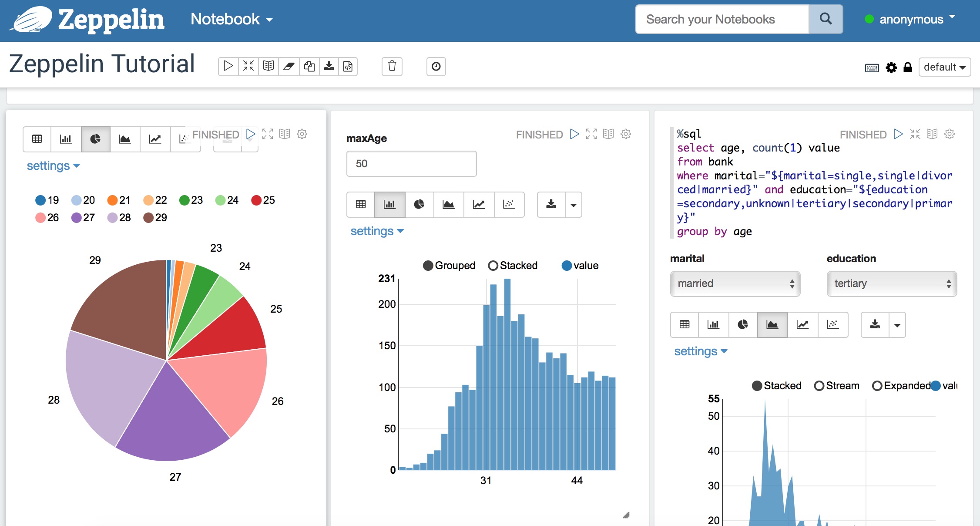The height and width of the screenshot is (526, 980).
Task: Click the maxAge input field
Action: (411, 163)
